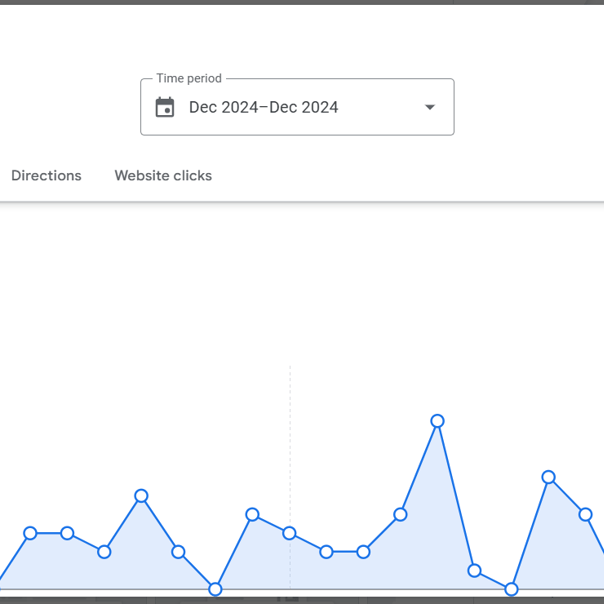Select the zero-value point after the tallest peak
The width and height of the screenshot is (604, 604).
(511, 589)
